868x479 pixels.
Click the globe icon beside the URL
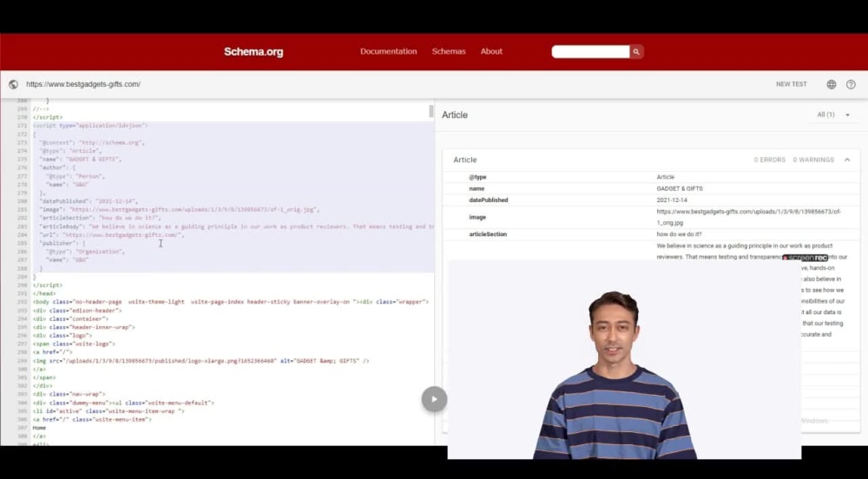(13, 84)
